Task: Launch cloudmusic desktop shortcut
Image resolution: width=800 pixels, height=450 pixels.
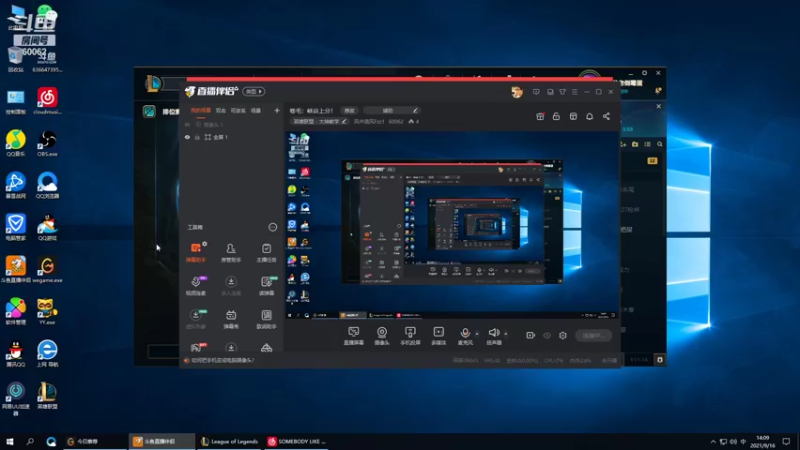Action: pos(47,101)
